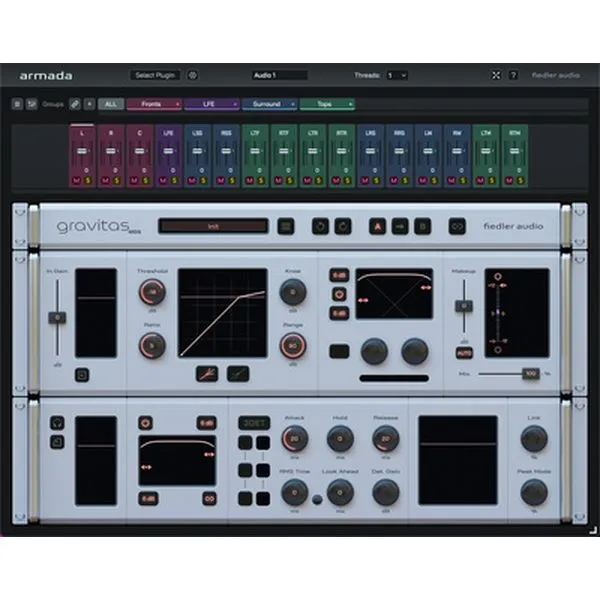Click the 2DET detector button
This screenshot has width=600, height=600.
254,423
